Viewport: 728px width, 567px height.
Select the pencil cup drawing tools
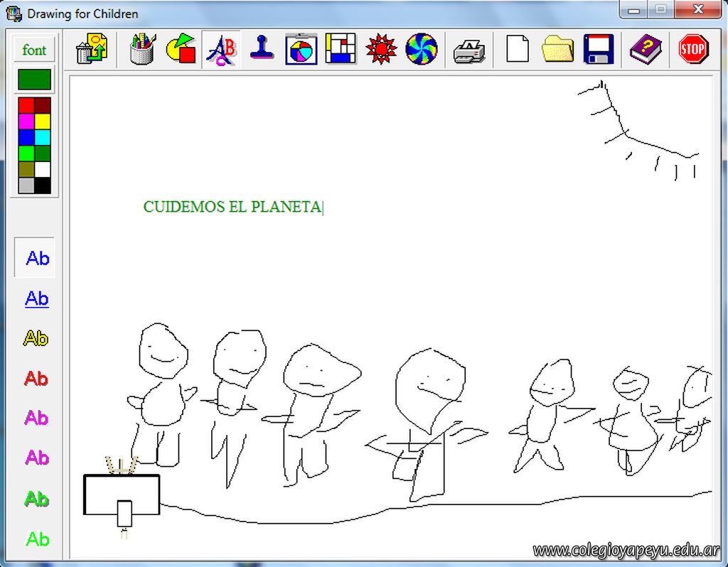tap(141, 50)
